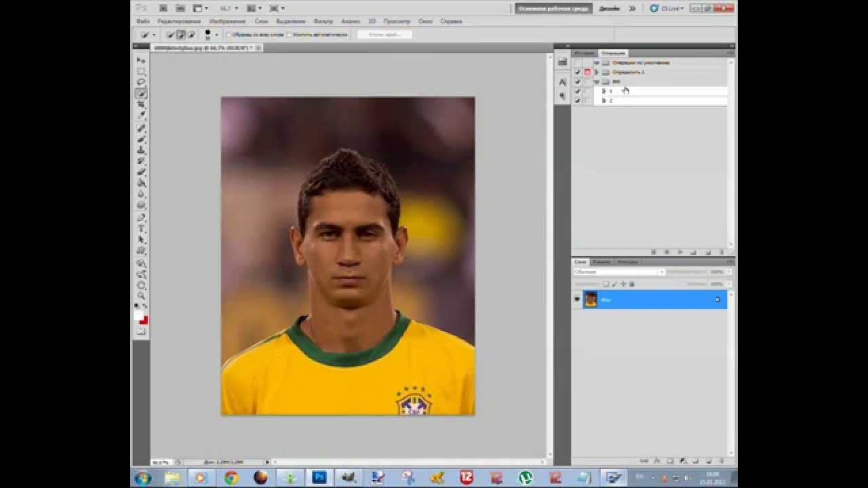
Task: Select the Pen tool
Action: pyautogui.click(x=141, y=218)
